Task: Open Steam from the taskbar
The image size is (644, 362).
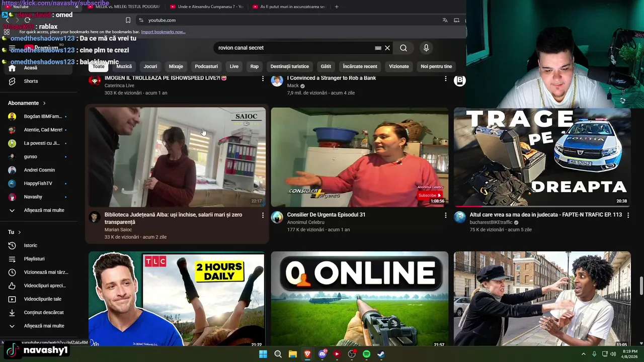Action: pos(381,354)
